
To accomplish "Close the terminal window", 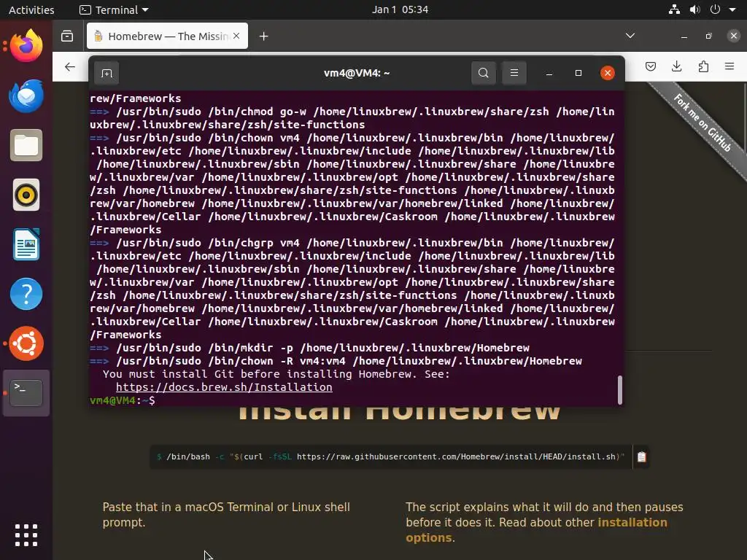I will (608, 73).
